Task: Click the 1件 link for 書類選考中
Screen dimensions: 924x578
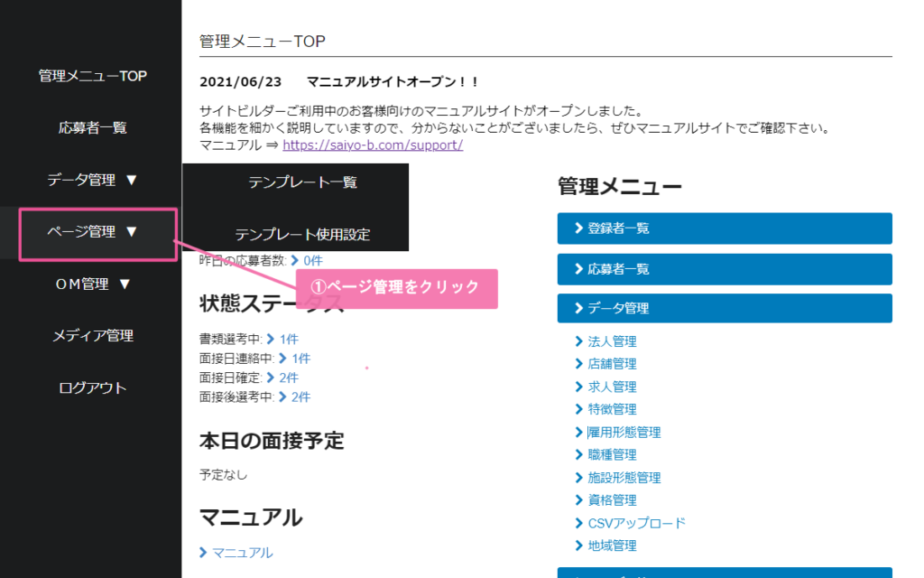Action: (x=289, y=340)
